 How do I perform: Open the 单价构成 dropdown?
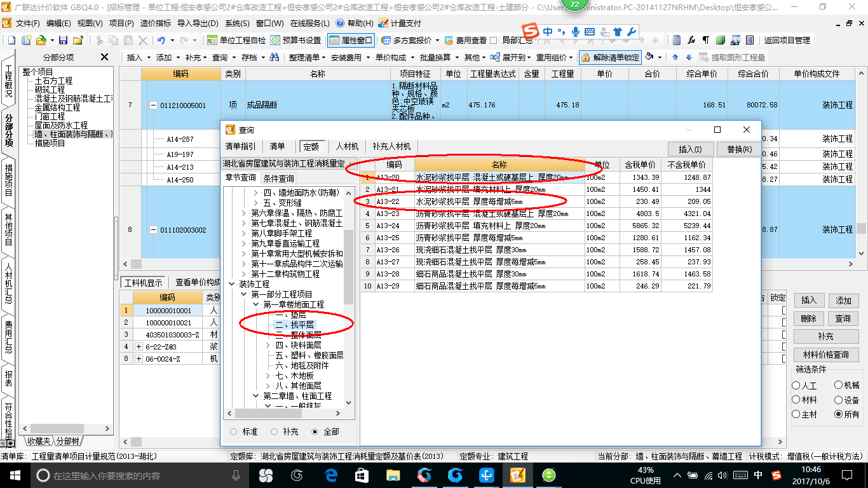[x=394, y=57]
